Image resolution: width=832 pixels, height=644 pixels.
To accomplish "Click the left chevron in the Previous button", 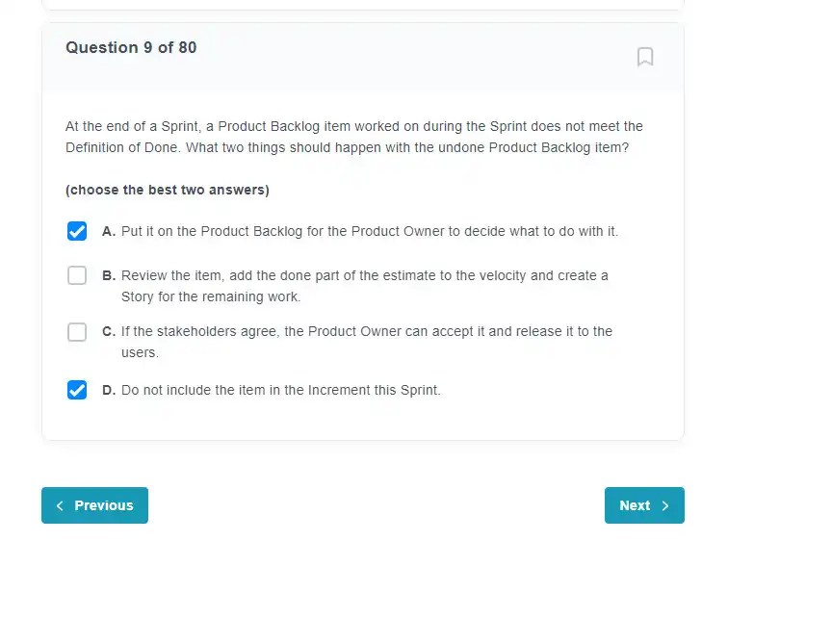I will (60, 505).
